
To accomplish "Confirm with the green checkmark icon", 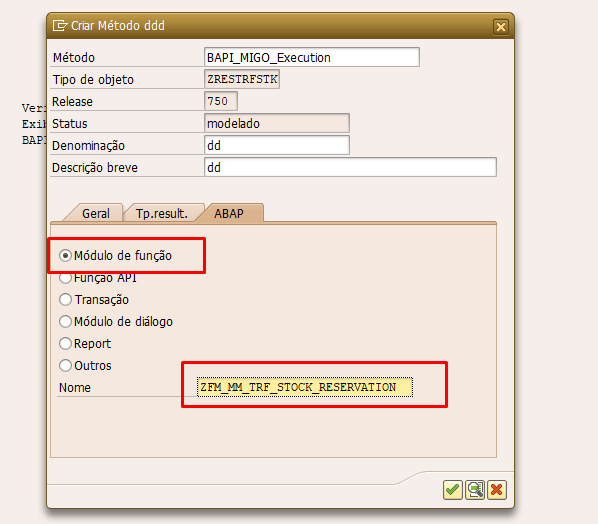I will pyautogui.click(x=453, y=490).
